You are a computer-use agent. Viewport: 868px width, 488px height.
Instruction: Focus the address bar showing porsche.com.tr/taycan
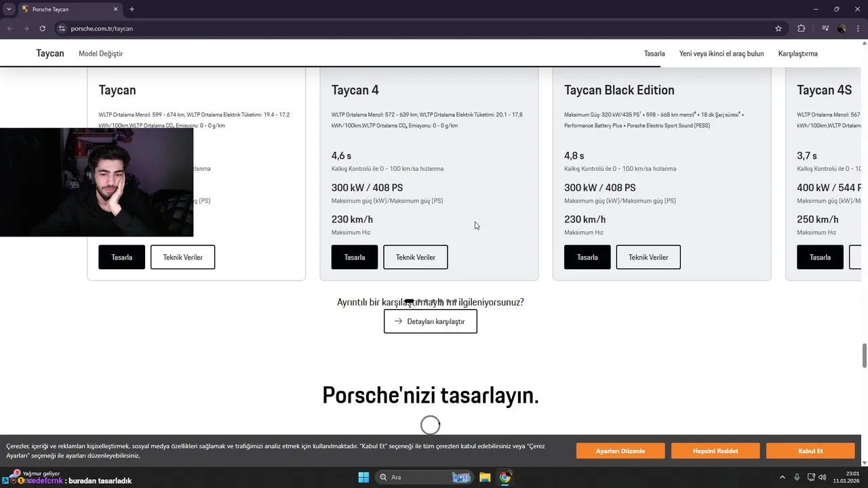tap(420, 28)
